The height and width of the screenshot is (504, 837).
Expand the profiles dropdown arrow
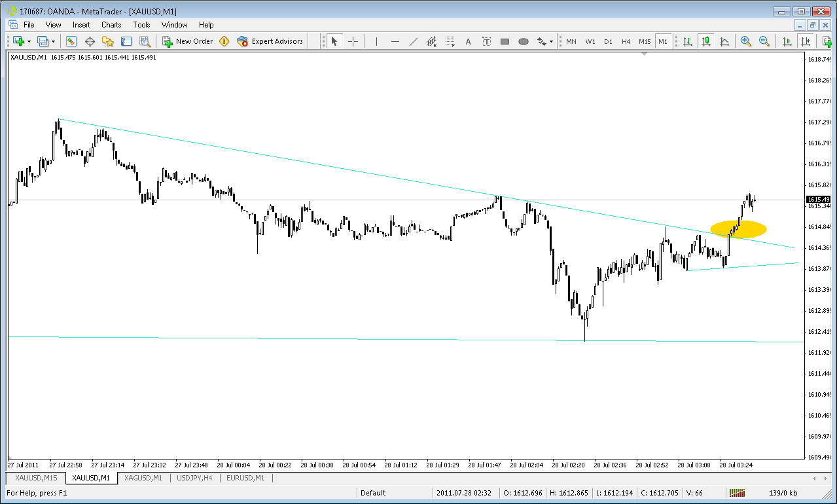[54, 41]
